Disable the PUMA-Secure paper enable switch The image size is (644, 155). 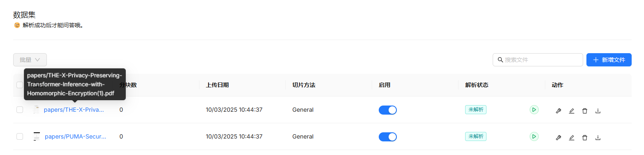pyautogui.click(x=388, y=136)
